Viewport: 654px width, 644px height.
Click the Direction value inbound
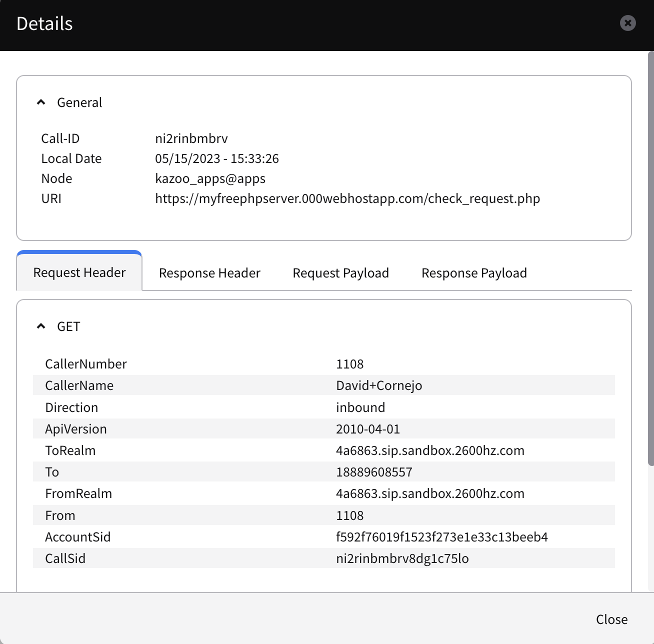pyautogui.click(x=360, y=407)
